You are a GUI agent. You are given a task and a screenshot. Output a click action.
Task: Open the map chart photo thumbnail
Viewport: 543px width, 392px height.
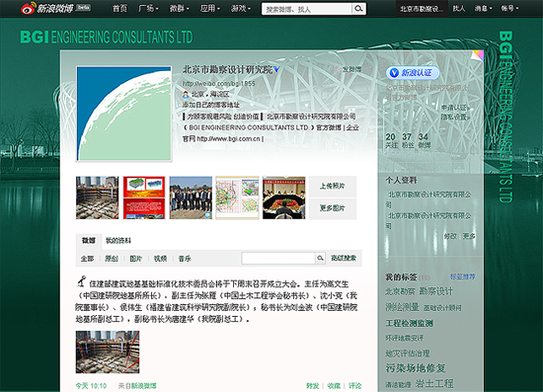tap(237, 197)
